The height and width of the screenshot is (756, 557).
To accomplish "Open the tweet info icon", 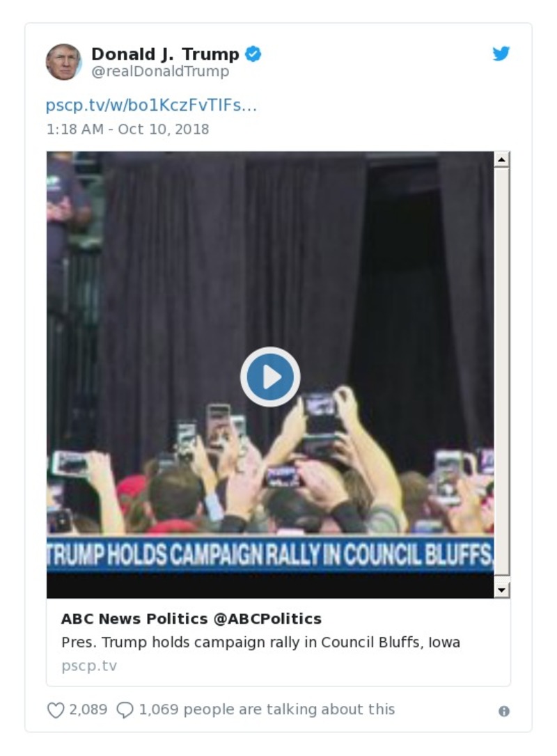I will [x=504, y=711].
